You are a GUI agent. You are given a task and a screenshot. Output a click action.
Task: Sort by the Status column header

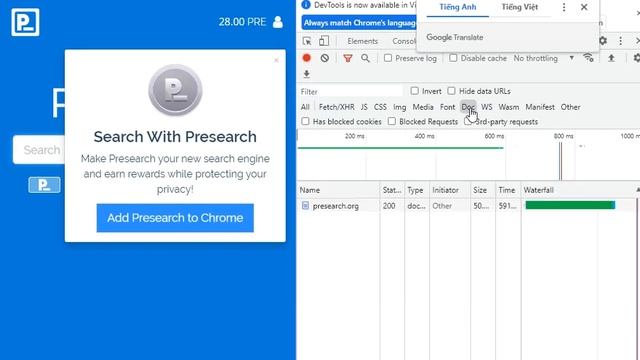[x=392, y=190]
